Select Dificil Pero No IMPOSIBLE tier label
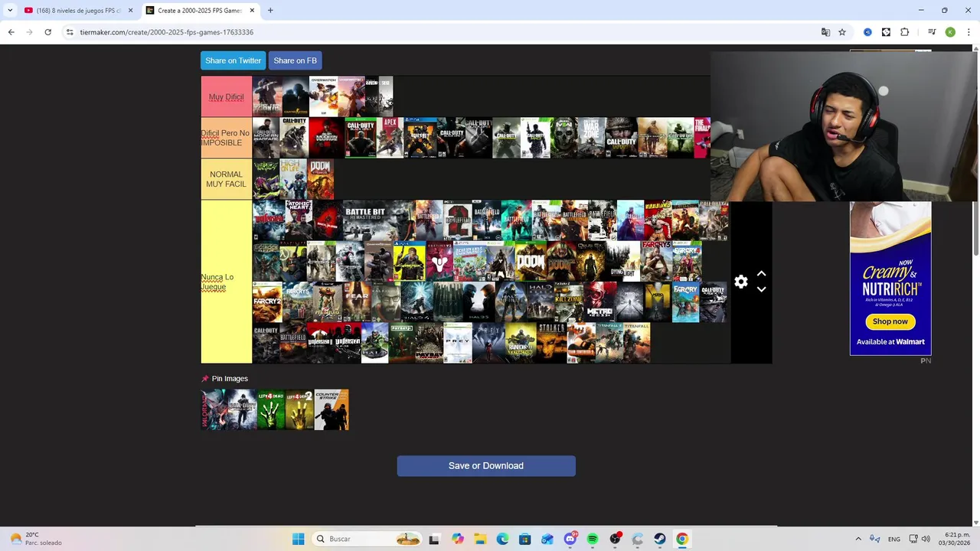 (226, 138)
